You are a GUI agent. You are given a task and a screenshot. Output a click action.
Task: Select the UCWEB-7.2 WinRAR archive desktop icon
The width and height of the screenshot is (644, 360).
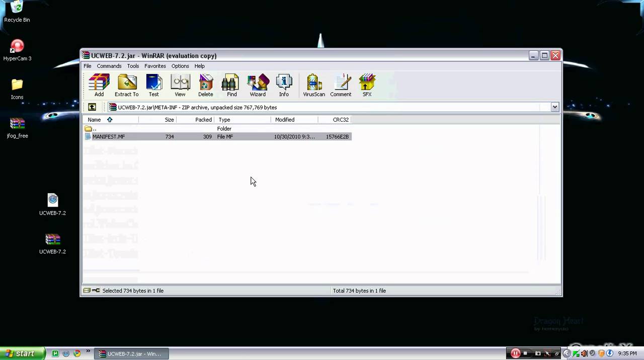[53, 244]
